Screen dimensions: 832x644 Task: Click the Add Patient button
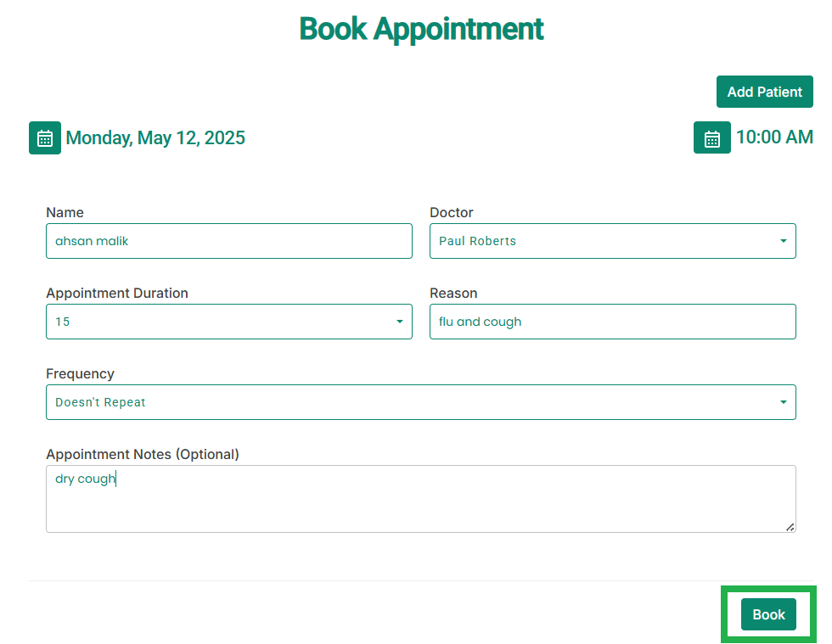[765, 92]
